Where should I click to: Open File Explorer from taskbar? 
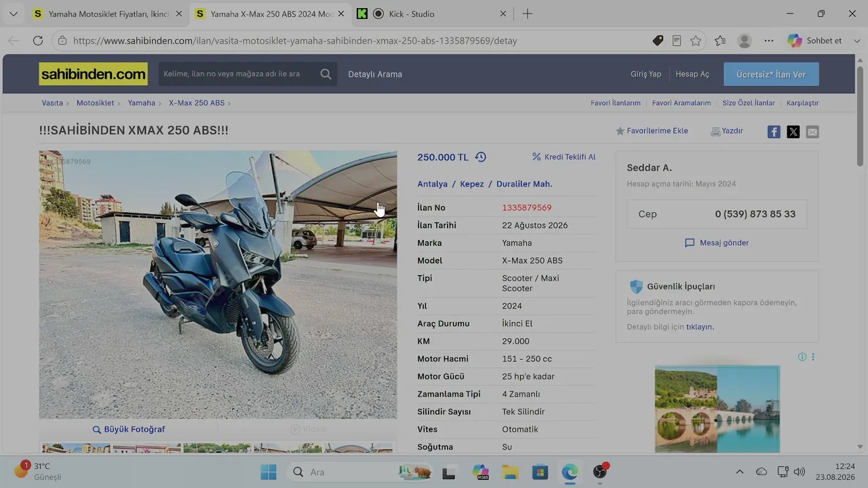pyautogui.click(x=511, y=472)
